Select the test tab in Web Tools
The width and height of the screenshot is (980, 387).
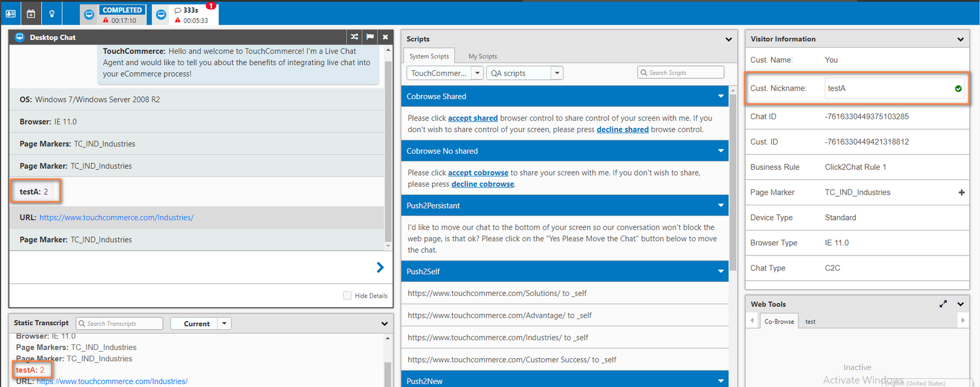[x=810, y=322]
